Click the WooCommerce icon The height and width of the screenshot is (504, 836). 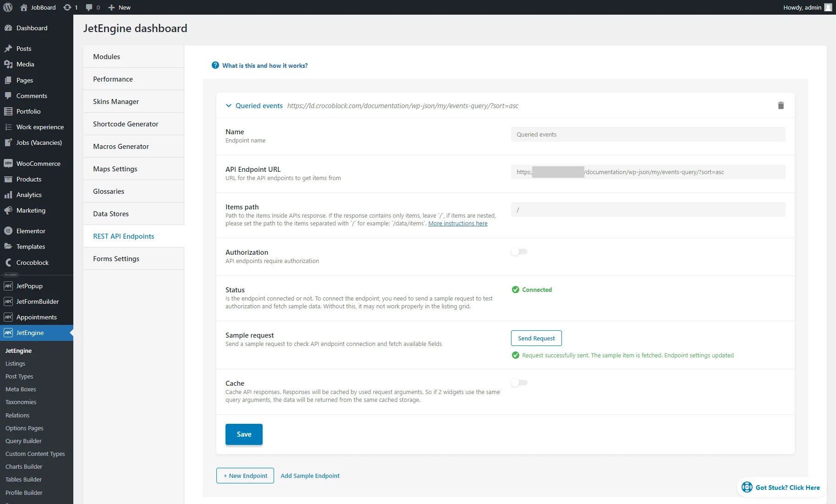point(8,164)
